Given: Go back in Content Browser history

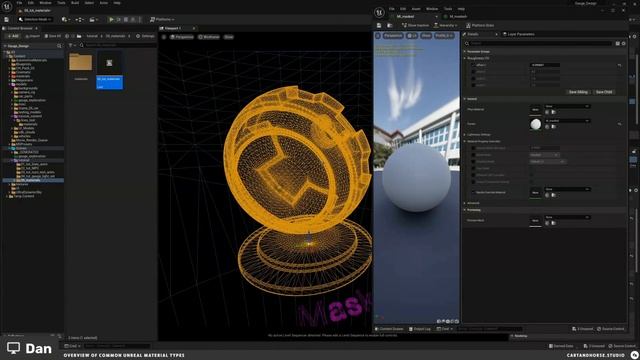Looking at the screenshot, I should click(67, 36).
